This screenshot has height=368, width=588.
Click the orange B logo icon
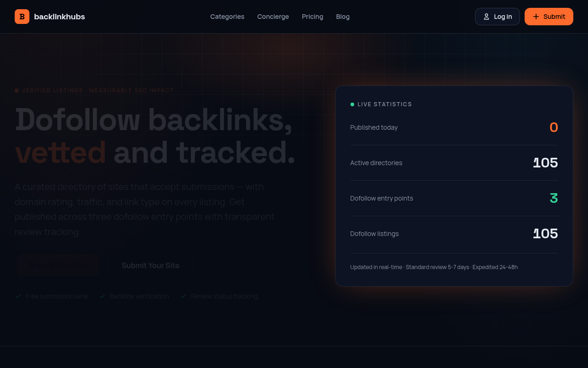[x=22, y=17]
